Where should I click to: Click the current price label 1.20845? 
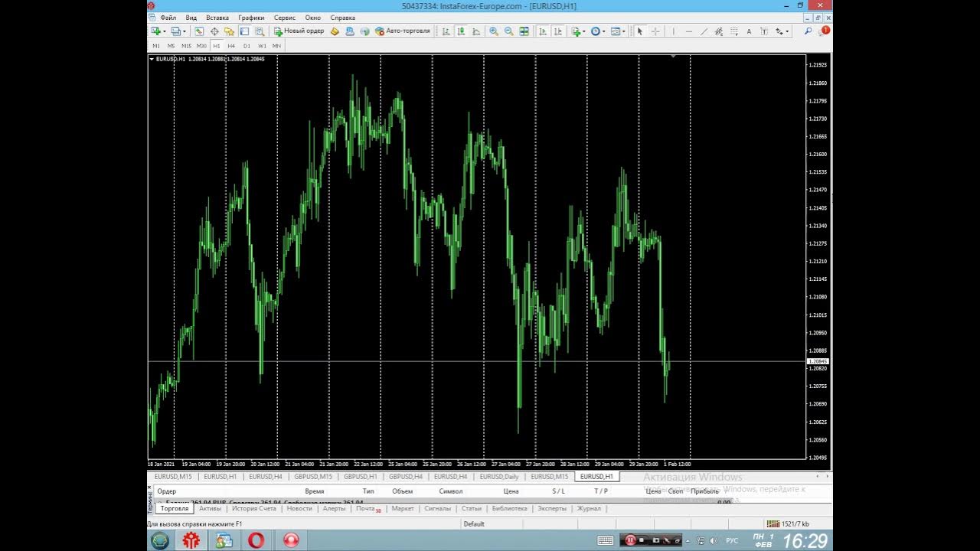pyautogui.click(x=818, y=361)
